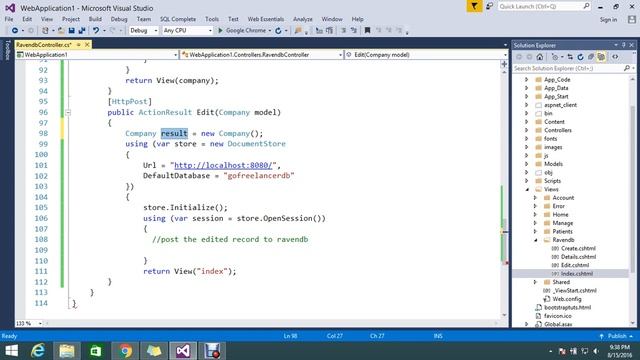Open the Toolbox side panel
640x360 pixels.
7,50
